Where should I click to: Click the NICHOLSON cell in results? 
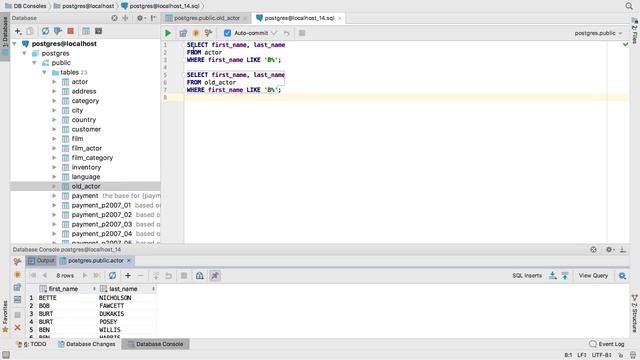(x=115, y=298)
